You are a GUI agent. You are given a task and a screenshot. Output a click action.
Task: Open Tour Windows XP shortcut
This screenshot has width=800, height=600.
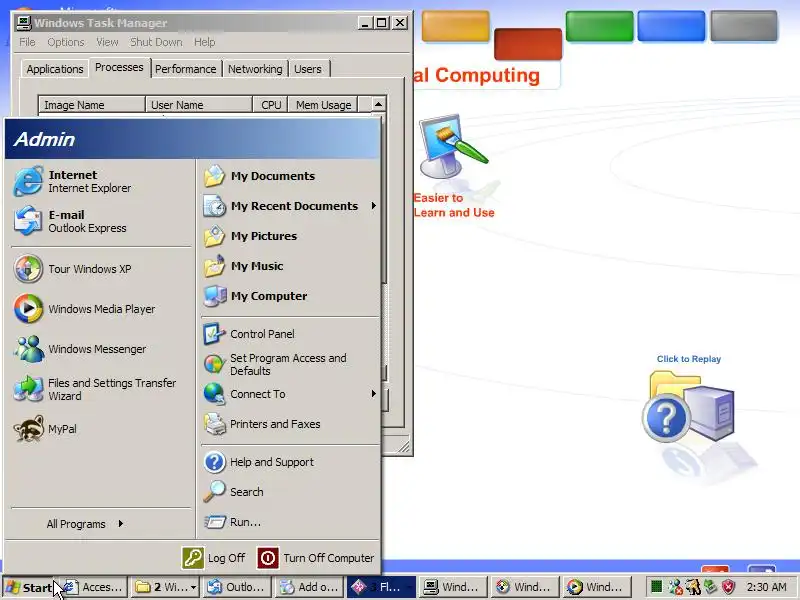pos(101,269)
